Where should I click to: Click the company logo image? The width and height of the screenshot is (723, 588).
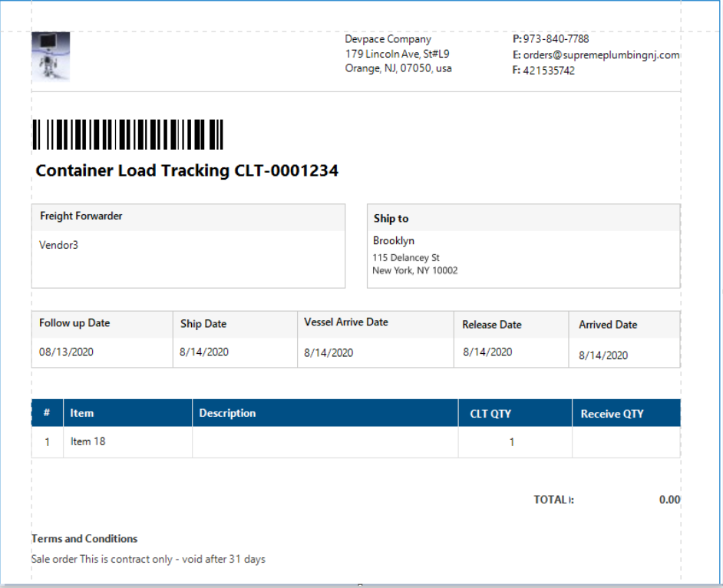[x=51, y=55]
